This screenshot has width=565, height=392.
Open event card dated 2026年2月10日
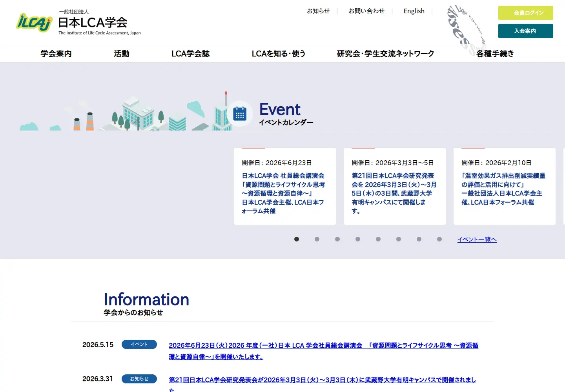505,186
